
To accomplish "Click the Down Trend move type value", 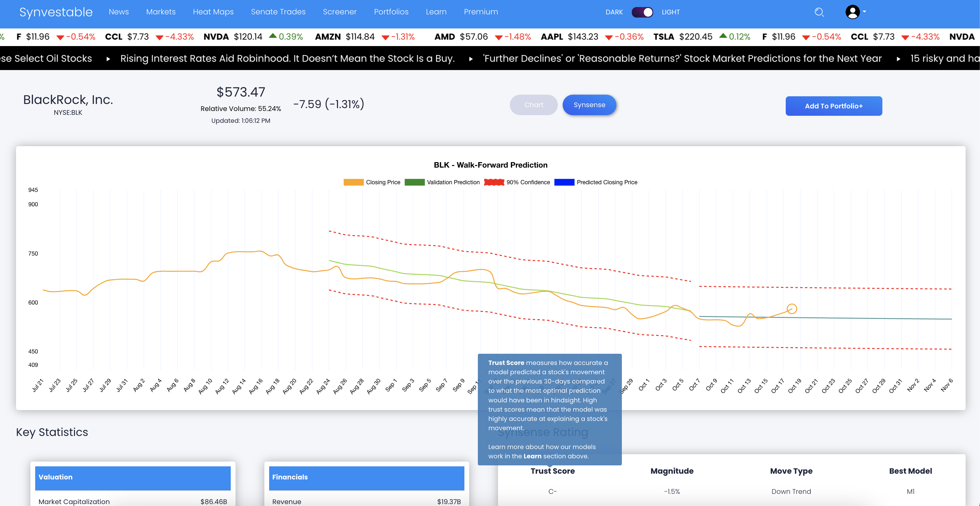I will (791, 492).
